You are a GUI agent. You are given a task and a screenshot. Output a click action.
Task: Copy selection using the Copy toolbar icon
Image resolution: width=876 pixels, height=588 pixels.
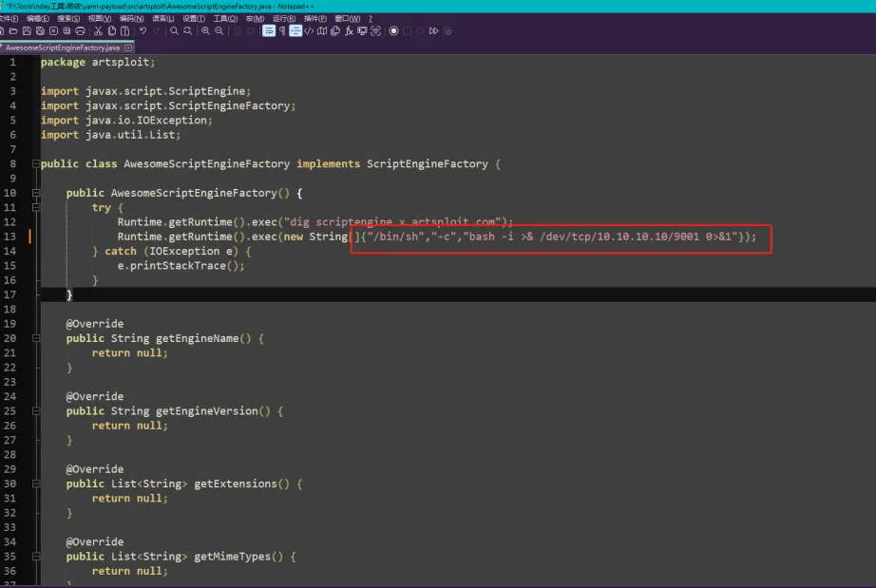click(112, 31)
